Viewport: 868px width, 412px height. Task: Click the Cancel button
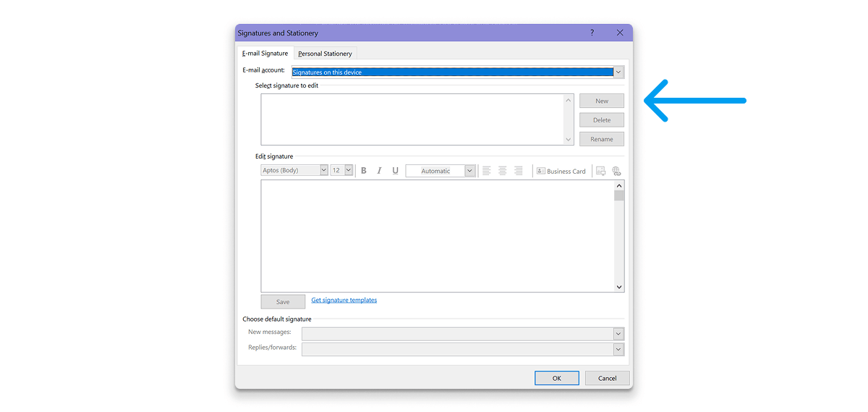(x=608, y=378)
